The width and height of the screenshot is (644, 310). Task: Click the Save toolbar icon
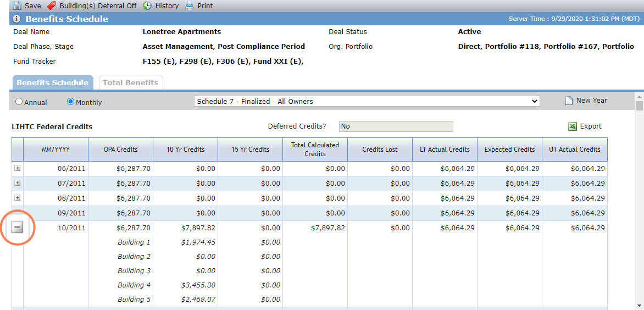point(17,5)
